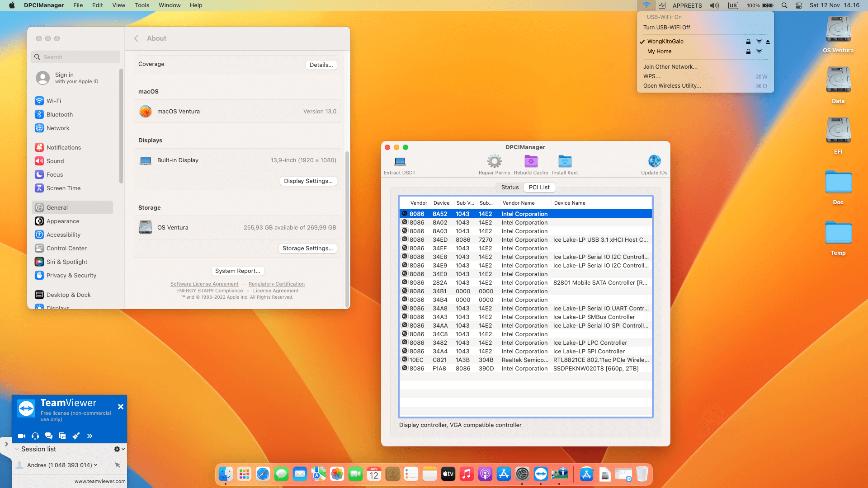Image resolution: width=868 pixels, height=488 pixels.
Task: Open Privacy & Security in sidebar
Action: (x=72, y=276)
